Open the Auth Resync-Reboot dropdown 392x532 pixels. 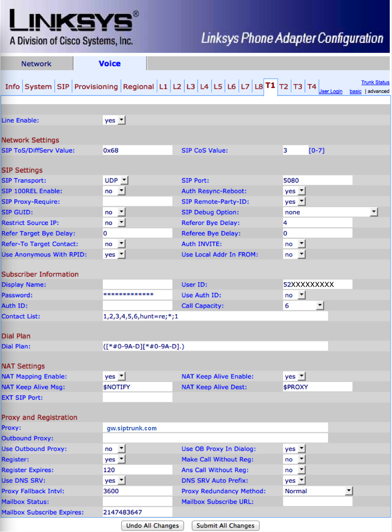[295, 191]
